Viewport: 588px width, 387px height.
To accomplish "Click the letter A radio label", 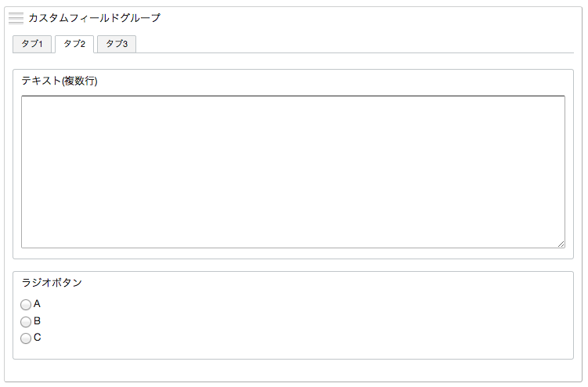I will click(37, 304).
